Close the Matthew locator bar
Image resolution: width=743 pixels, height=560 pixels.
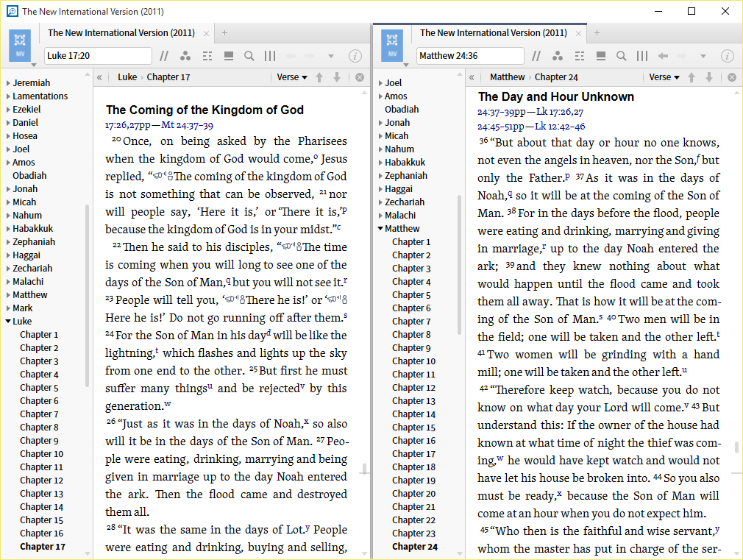click(732, 77)
